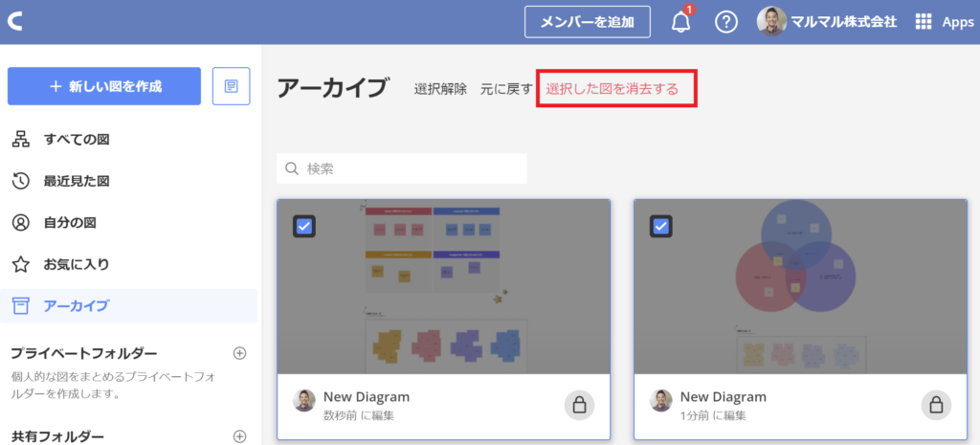The width and height of the screenshot is (980, 445).
Task: Open the Apps grid launcher
Action: click(923, 22)
